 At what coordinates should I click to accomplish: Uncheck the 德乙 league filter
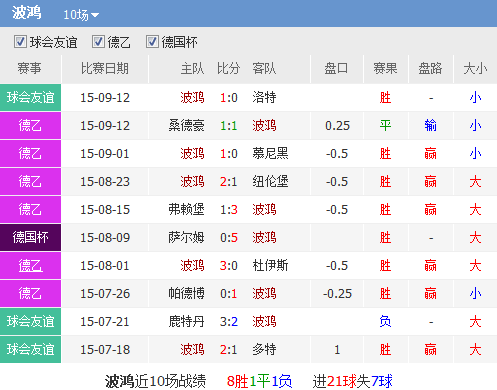(98, 42)
